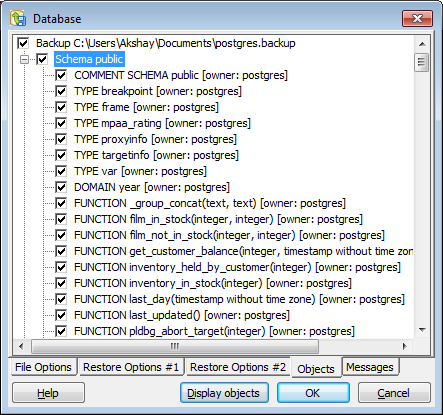Select FUNCTION film_not_in_stock(integer, integer) row
The width and height of the screenshot is (443, 415).
click(229, 235)
